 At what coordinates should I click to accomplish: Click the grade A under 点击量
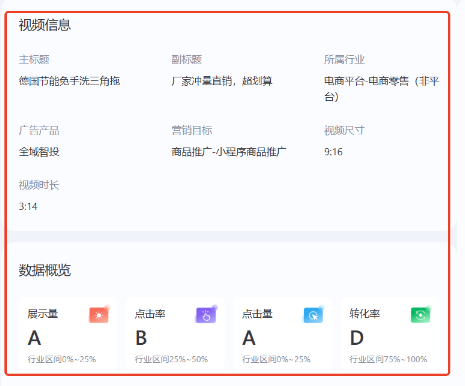point(249,338)
